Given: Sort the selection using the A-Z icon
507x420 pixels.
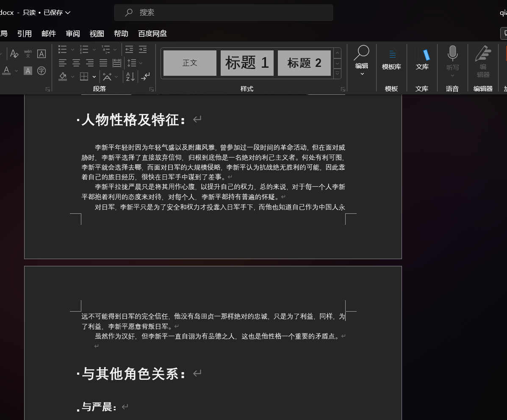Looking at the screenshot, I should [130, 77].
